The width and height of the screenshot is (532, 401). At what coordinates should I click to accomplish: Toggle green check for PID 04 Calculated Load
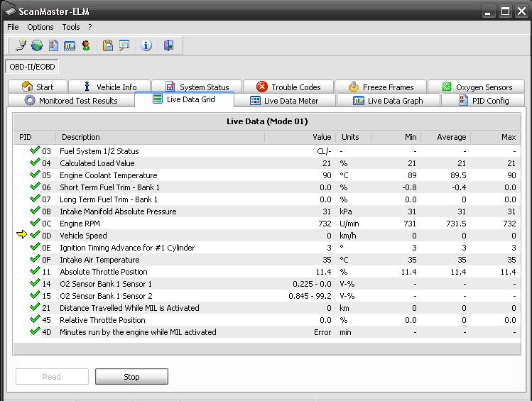[x=35, y=162]
